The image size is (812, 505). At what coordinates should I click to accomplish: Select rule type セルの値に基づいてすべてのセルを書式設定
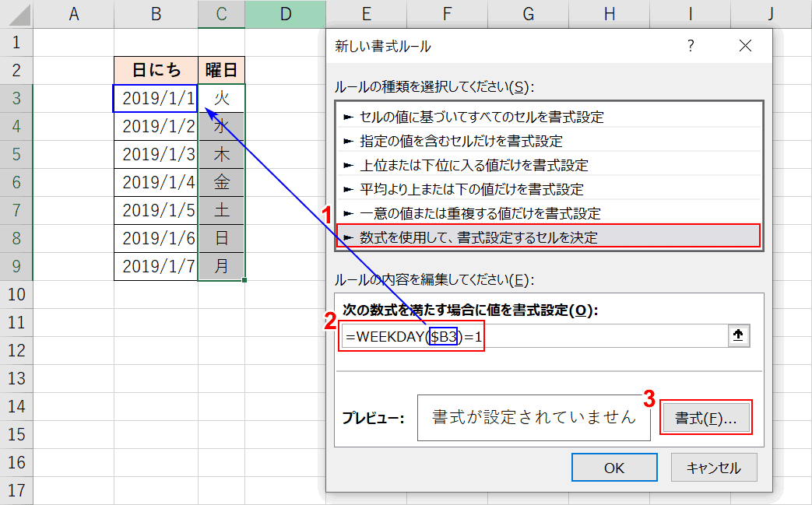549,117
